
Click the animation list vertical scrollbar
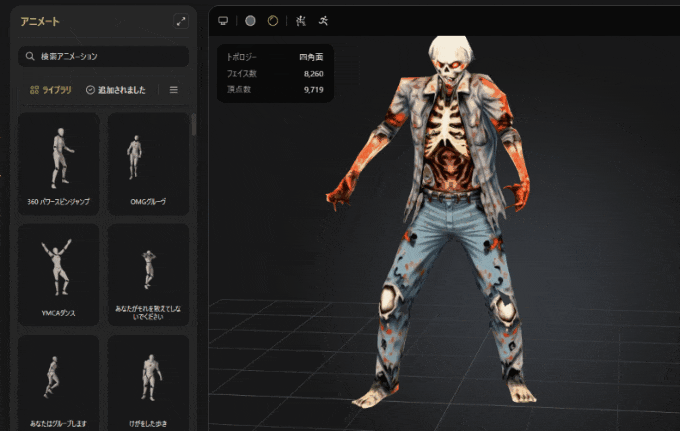click(x=194, y=125)
